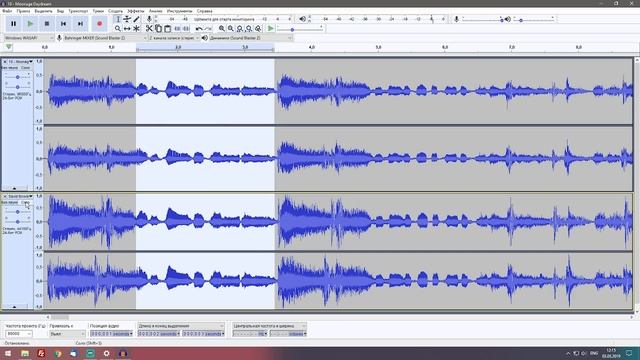640x360 pixels.
Task: Open the recording channels dropdown
Action: click(x=174, y=38)
